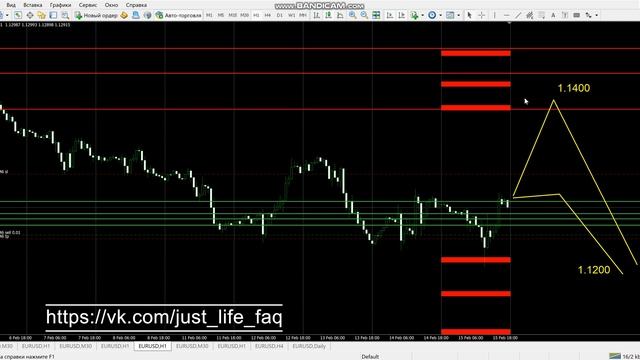Toggle chart auto scroll
640x360 pixels.
pyautogui.click(x=390, y=15)
